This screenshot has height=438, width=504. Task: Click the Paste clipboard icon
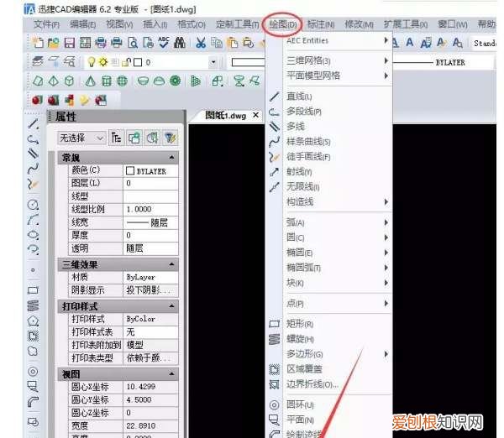[x=233, y=43]
